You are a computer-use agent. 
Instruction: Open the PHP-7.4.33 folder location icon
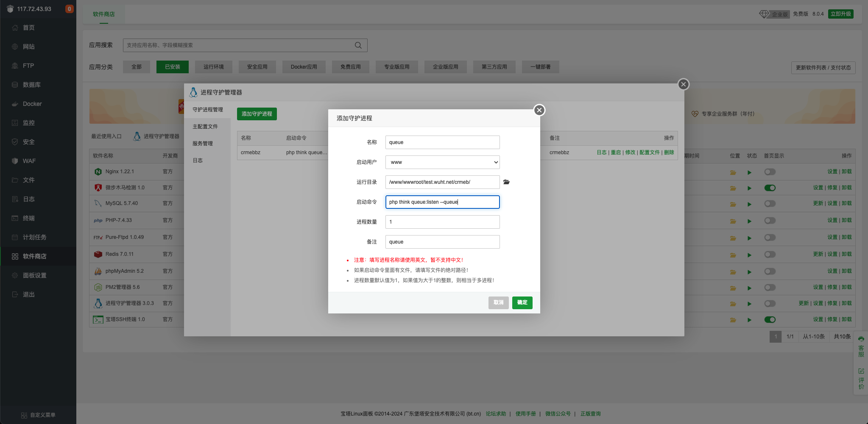point(733,221)
